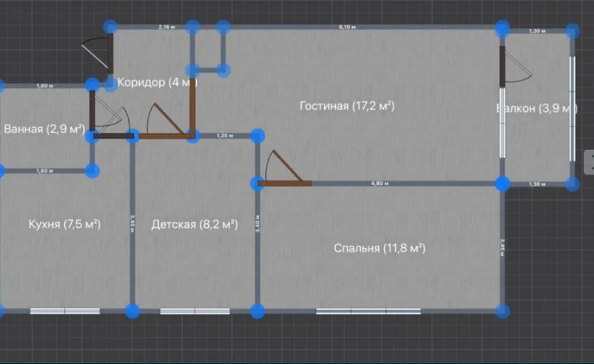Viewport: 594px width, 364px height.
Task: Click the top-right corner node of Балкон
Action: point(573,31)
